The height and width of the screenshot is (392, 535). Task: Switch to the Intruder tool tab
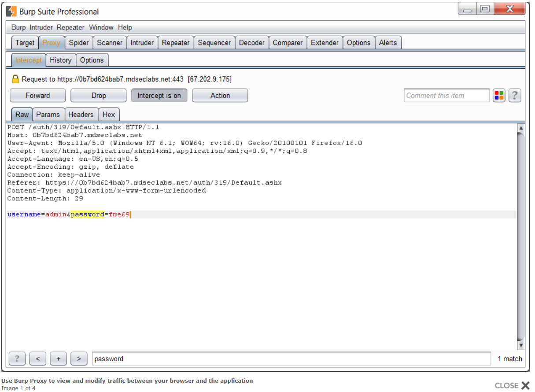pyautogui.click(x=142, y=43)
